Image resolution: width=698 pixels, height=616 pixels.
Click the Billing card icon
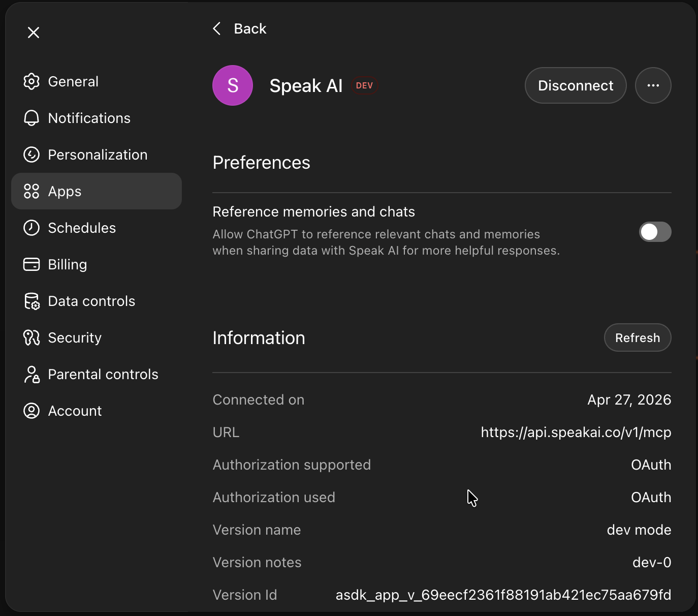[x=31, y=264]
